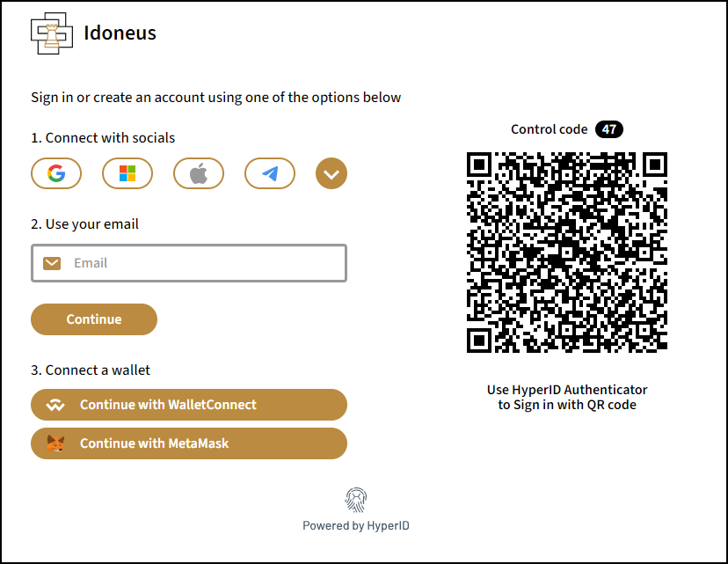Sign in with Microsoft account
Screen dimensions: 728x564
[x=127, y=173]
